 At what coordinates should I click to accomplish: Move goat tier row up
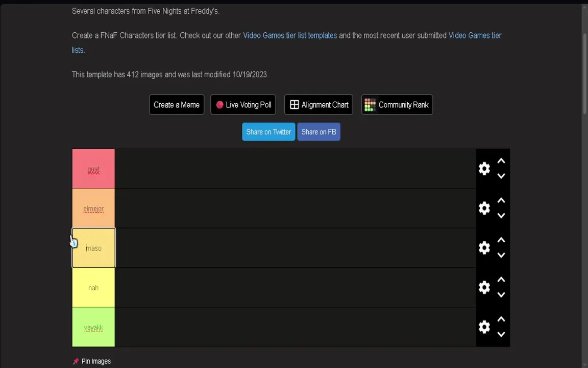tap(501, 160)
